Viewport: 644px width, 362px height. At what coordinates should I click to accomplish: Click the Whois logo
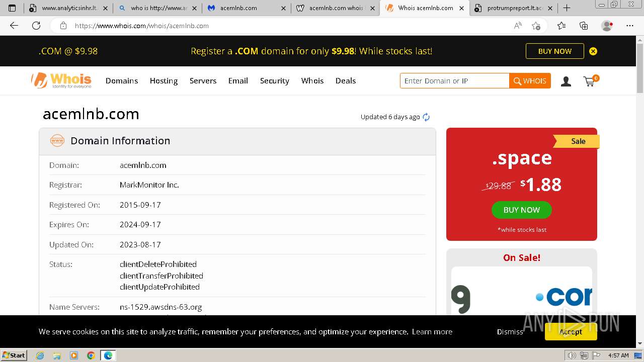[x=61, y=80]
